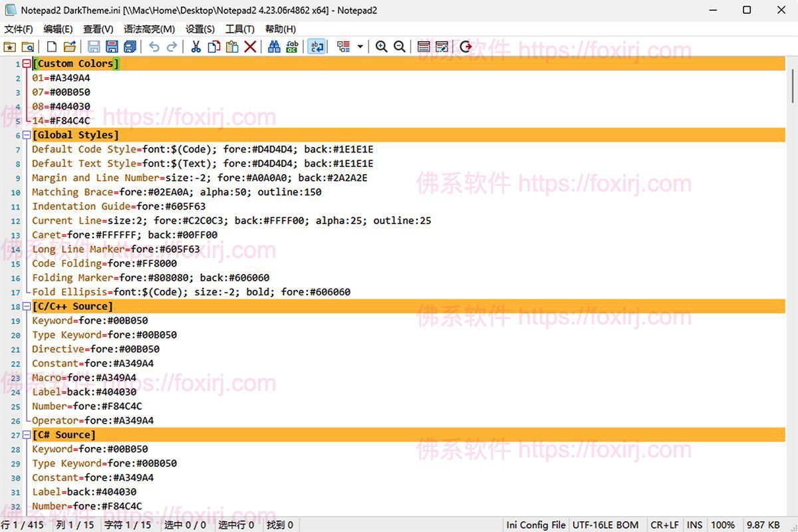Click Ini Config File in status bar
The image size is (798, 532).
tap(536, 525)
